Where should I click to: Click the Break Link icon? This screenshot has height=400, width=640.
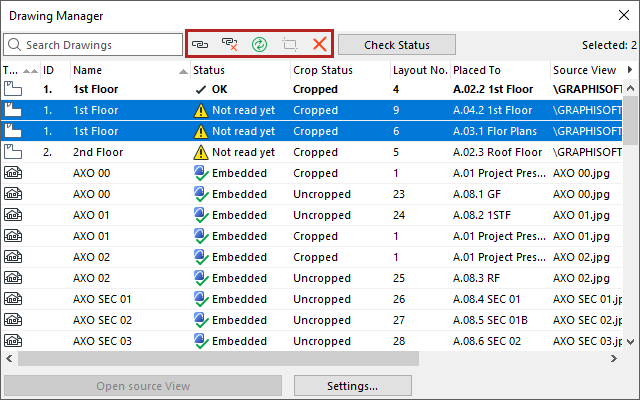point(231,45)
